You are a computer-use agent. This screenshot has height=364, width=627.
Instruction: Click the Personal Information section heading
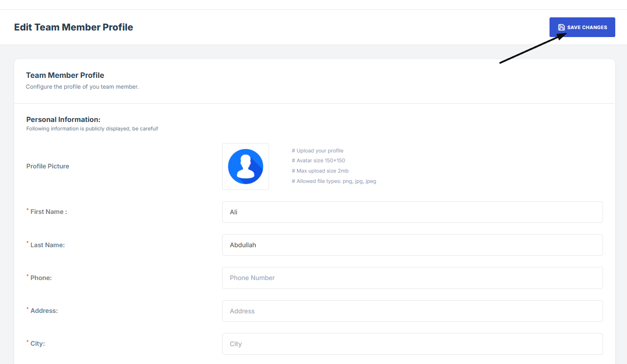[63, 120]
